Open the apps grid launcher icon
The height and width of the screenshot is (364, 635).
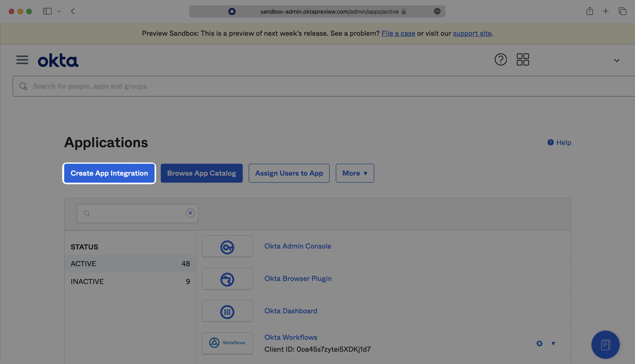523,59
